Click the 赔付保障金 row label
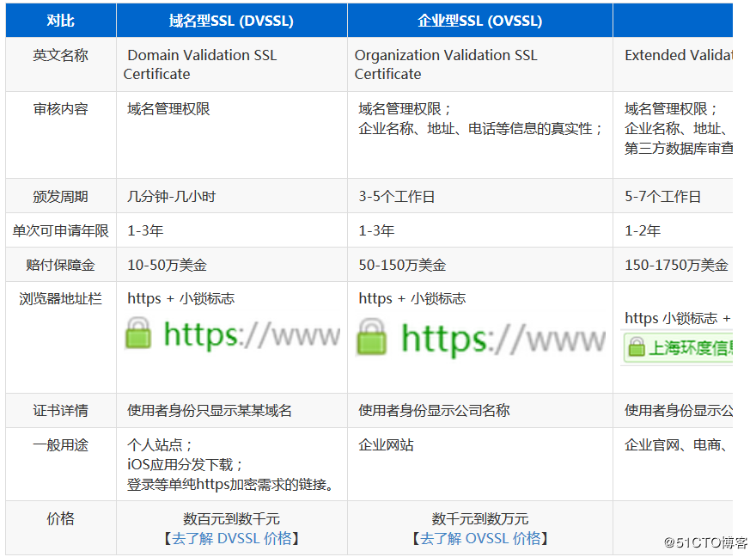The image size is (756, 557). (60, 264)
